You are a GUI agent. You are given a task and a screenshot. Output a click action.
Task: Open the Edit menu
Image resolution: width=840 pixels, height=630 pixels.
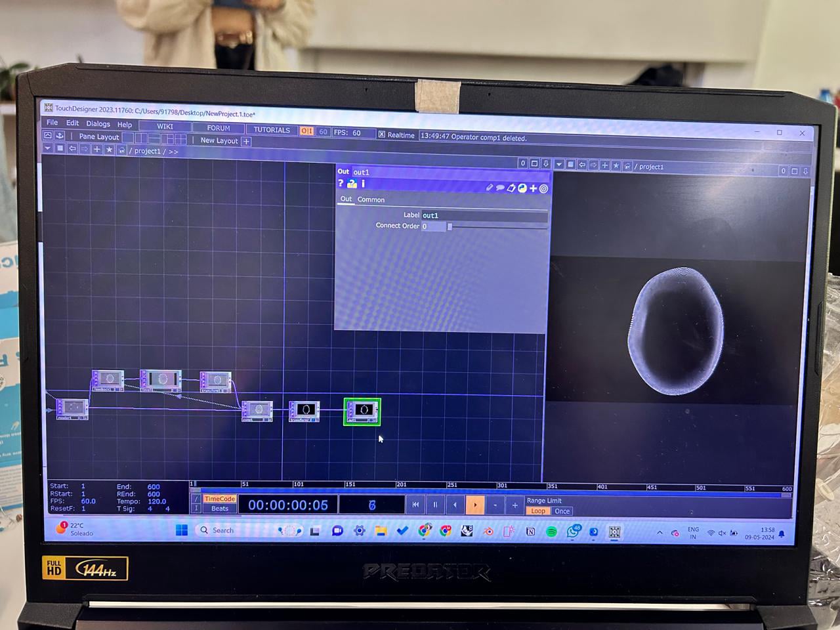(72, 123)
